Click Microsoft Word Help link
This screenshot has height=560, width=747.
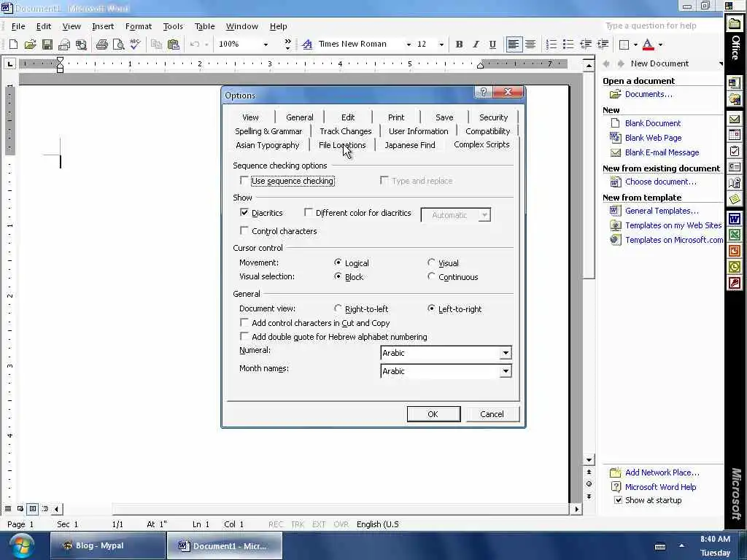point(660,486)
